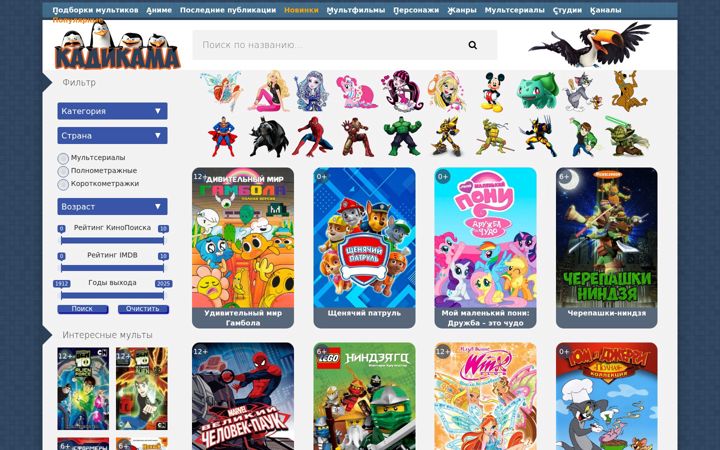The height and width of the screenshot is (450, 720).
Task: Click the search magnifier icon
Action: (x=472, y=45)
